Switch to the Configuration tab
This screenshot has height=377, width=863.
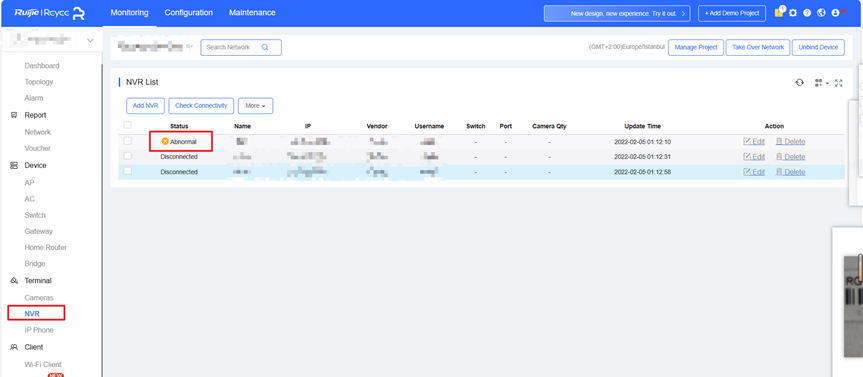[x=189, y=13]
